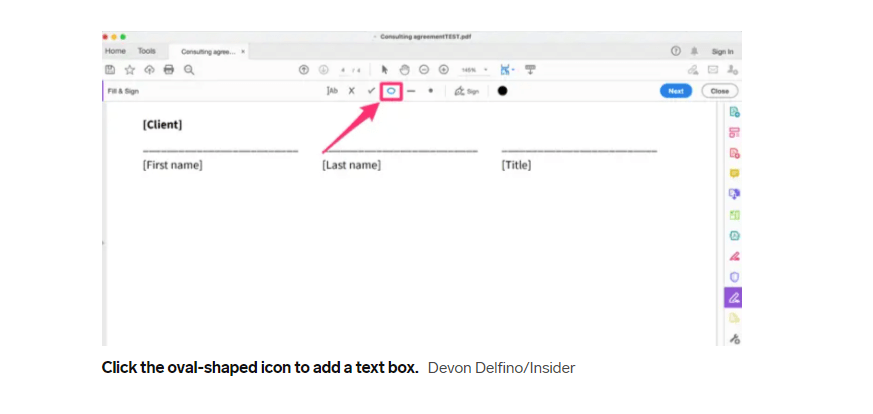Click the hand pan tool
Screen dimensions: 873x414
pyautogui.click(x=405, y=70)
